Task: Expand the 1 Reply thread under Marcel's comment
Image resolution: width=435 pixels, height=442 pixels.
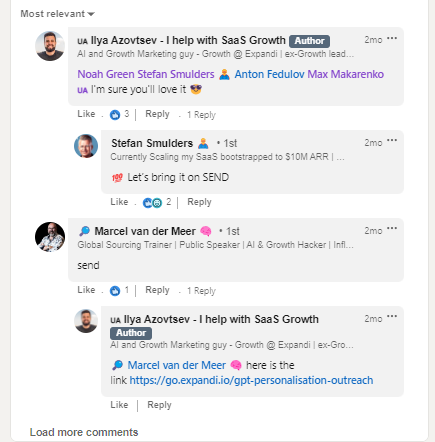Action: tap(201, 291)
